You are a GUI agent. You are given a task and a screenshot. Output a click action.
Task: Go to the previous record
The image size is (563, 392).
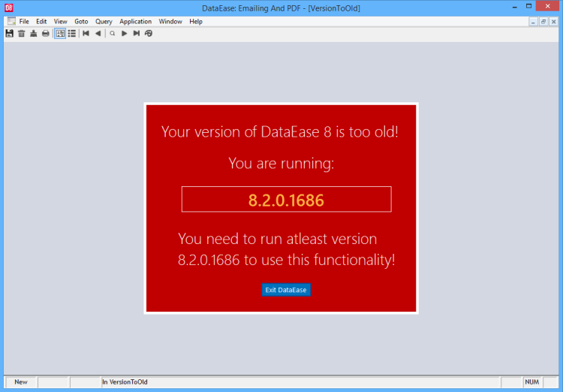click(98, 33)
